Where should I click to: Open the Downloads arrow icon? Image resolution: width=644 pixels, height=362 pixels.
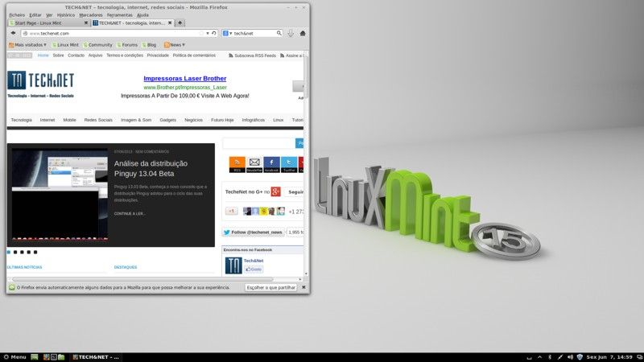290,34
